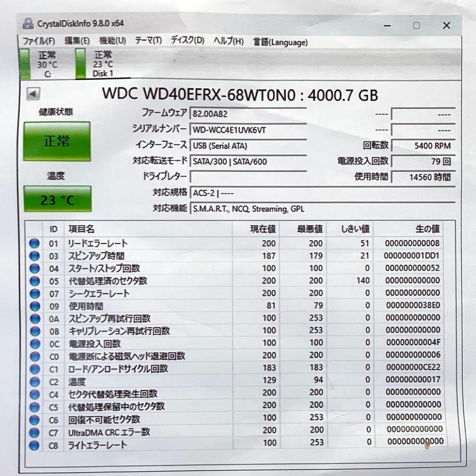476x476 pixels.
Task: Click the 現在値 column header
Action: pos(256,229)
